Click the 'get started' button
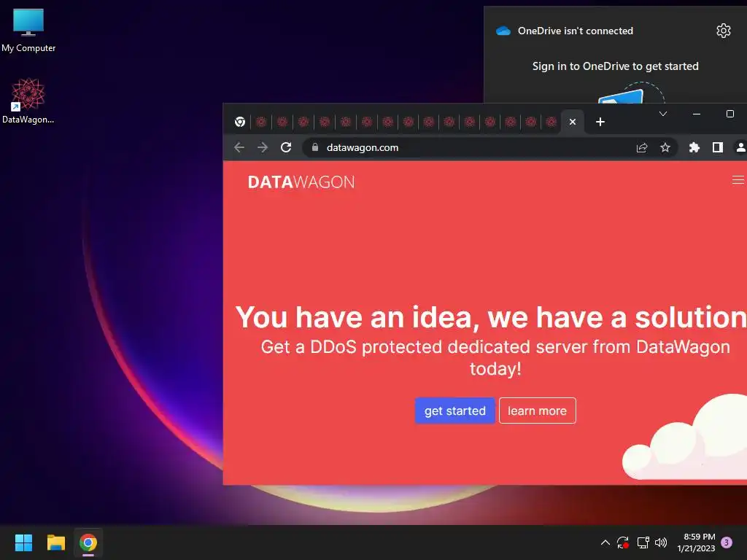Image resolution: width=747 pixels, height=560 pixels. point(455,411)
